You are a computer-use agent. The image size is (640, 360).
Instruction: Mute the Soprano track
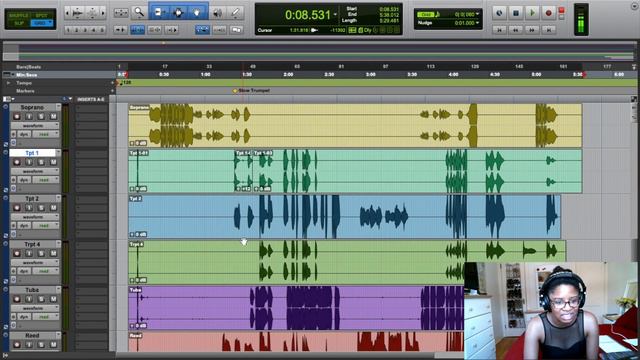(x=53, y=117)
